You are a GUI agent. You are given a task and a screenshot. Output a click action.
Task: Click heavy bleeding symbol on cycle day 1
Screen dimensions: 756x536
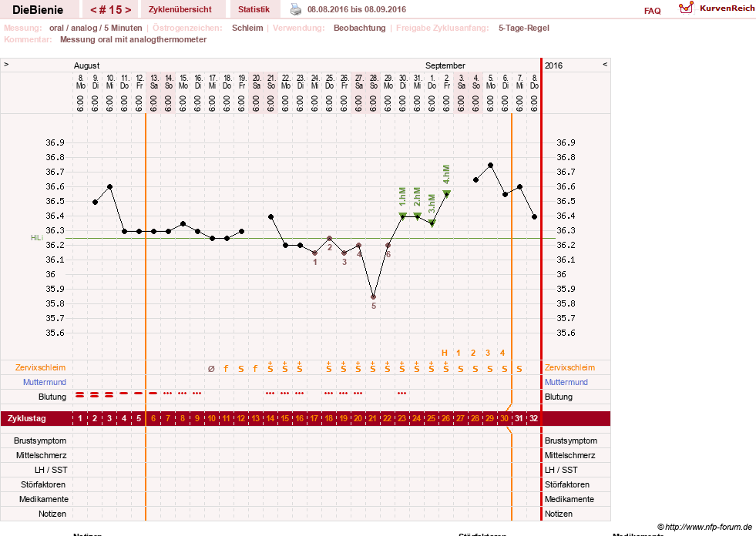click(80, 395)
